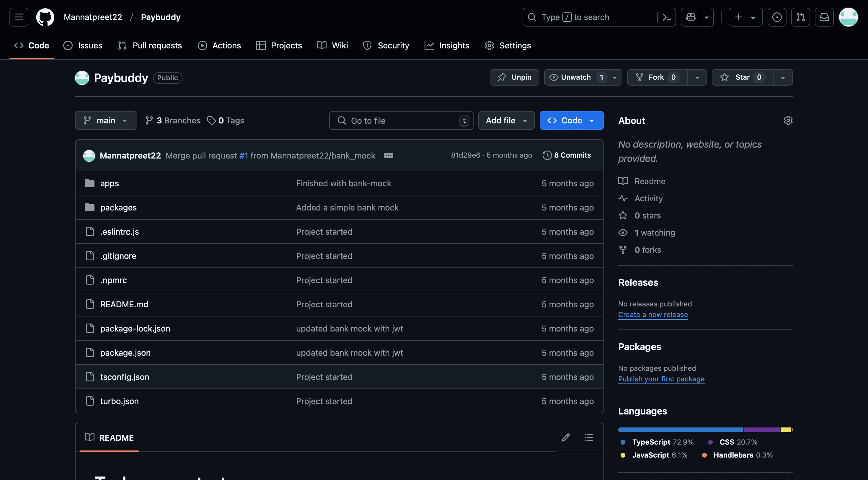The height and width of the screenshot is (480, 868).
Task: Open the package-lock.json file
Action: coord(135,329)
